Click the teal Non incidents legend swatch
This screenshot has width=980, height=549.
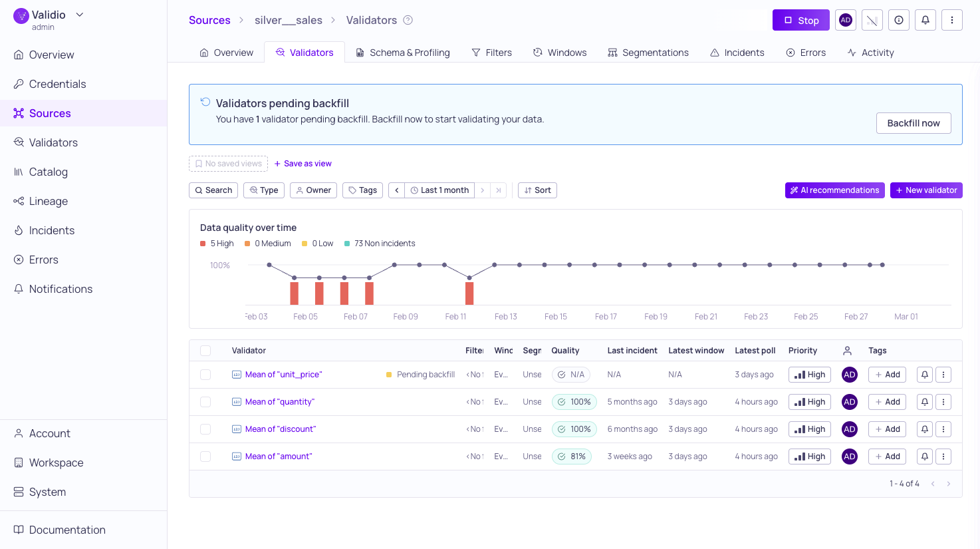point(347,244)
